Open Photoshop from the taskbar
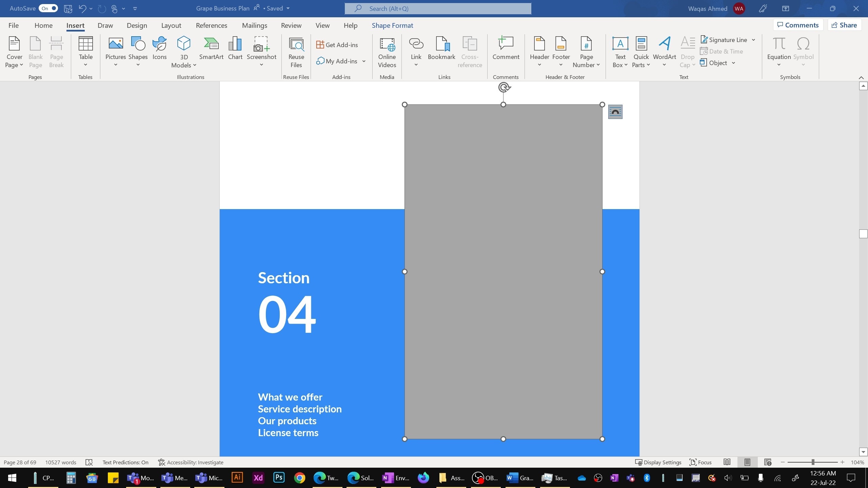Screen dimensions: 868x488 (x=279, y=478)
